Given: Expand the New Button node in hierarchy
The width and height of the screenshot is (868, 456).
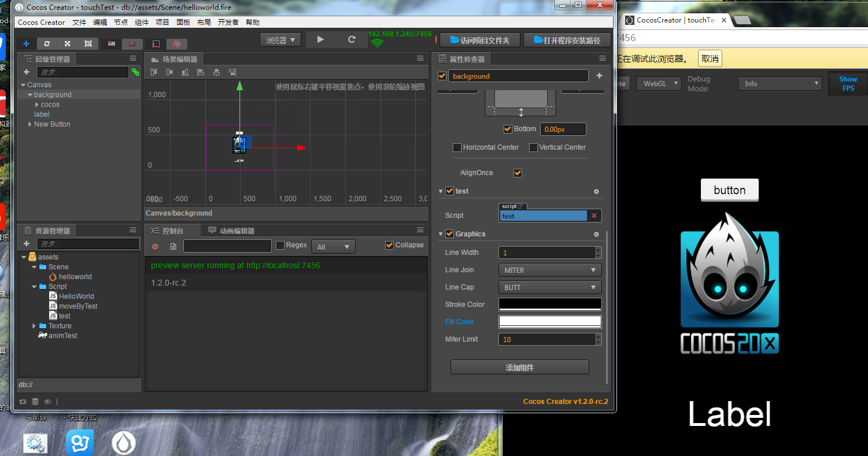Looking at the screenshot, I should tap(30, 124).
